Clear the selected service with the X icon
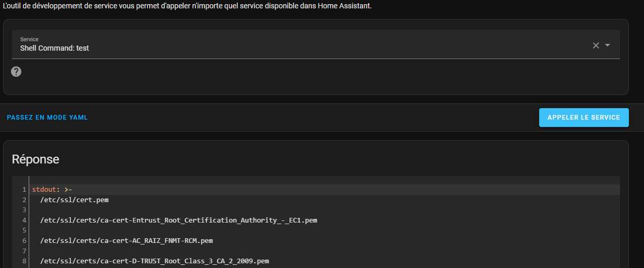This screenshot has width=644, height=268. coord(596,45)
